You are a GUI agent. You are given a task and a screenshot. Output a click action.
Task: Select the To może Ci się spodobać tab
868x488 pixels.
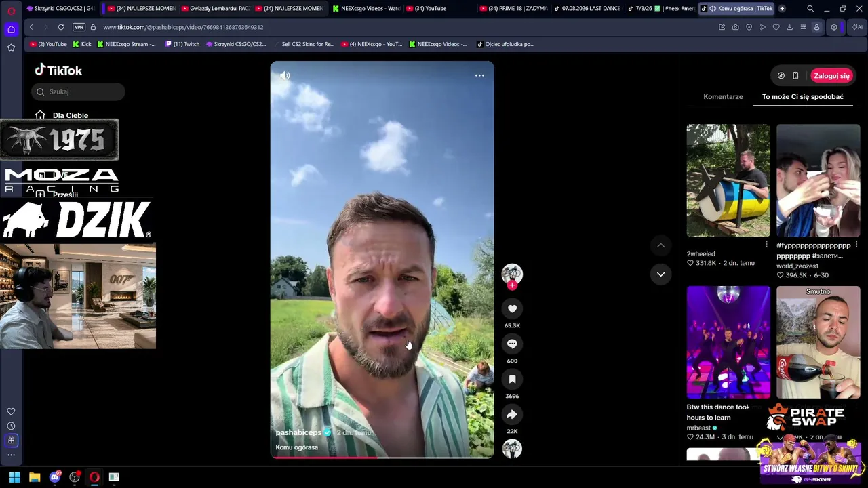(x=803, y=96)
